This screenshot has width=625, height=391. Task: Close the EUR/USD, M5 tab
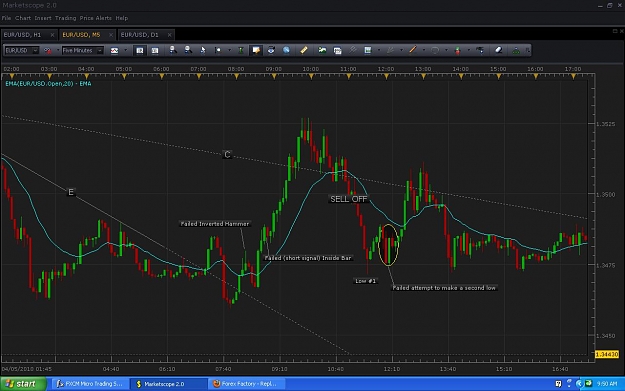click(111, 35)
